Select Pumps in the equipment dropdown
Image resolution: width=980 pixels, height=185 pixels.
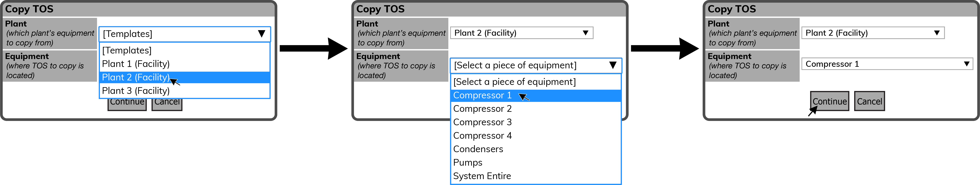536,163
